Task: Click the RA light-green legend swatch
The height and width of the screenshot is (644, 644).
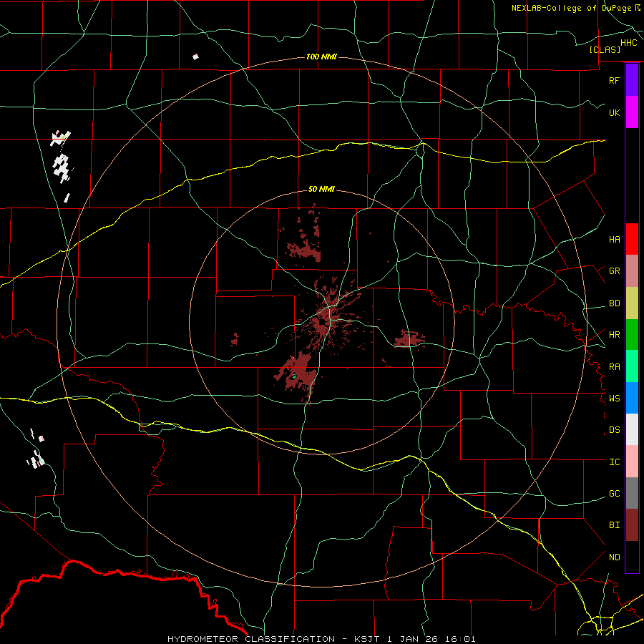Action: tap(632, 366)
